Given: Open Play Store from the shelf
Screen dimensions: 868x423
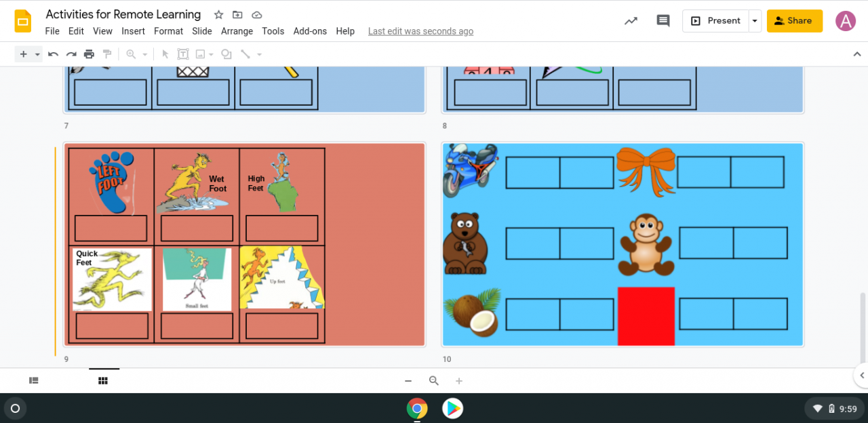Looking at the screenshot, I should point(452,408).
